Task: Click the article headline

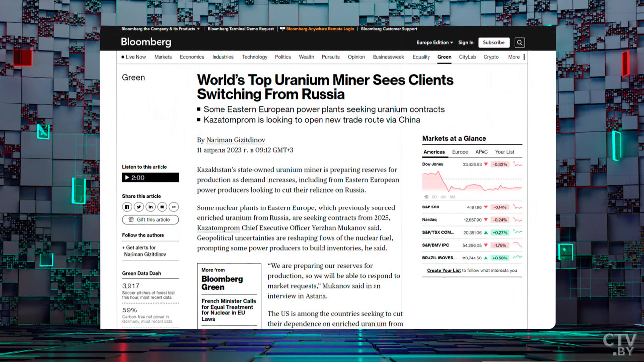Action: point(325,87)
